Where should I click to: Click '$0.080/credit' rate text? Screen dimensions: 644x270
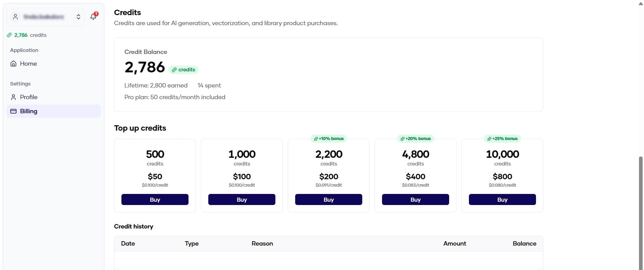tap(502, 185)
